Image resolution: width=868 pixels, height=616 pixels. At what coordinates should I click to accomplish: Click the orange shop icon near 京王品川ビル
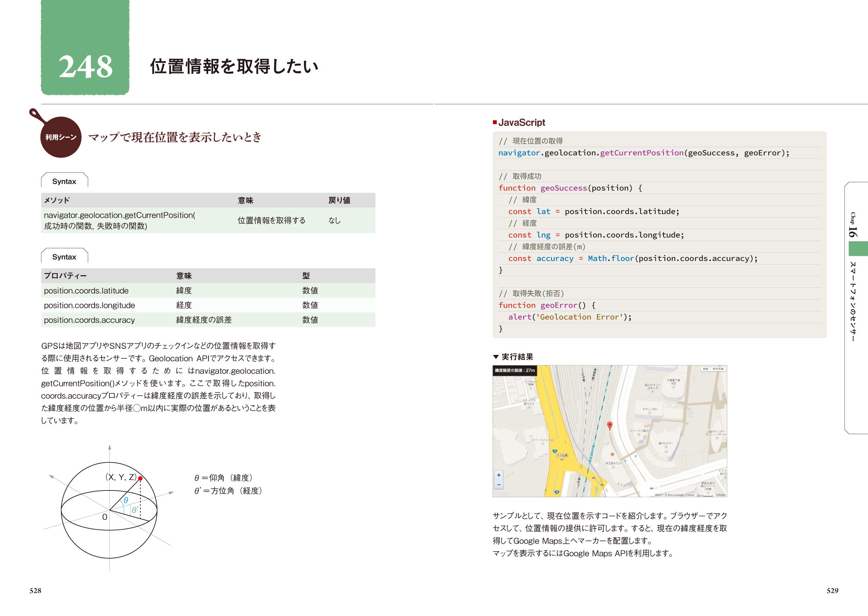tap(613, 455)
